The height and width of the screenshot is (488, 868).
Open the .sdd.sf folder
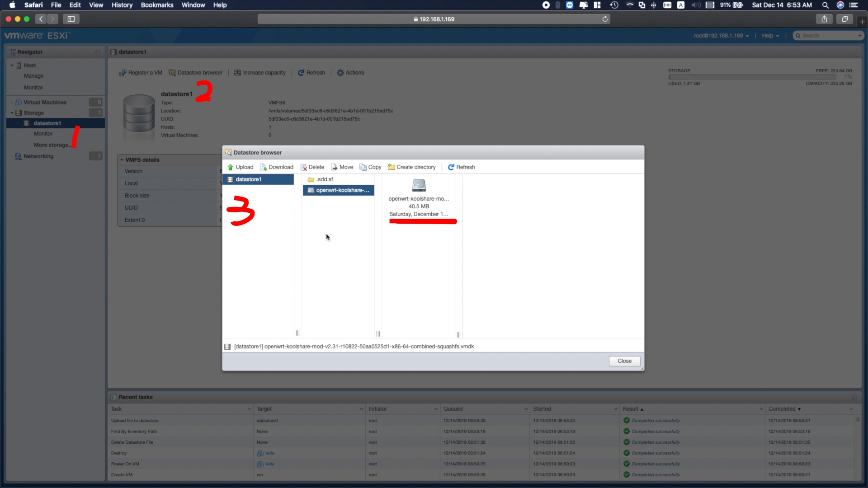click(325, 179)
